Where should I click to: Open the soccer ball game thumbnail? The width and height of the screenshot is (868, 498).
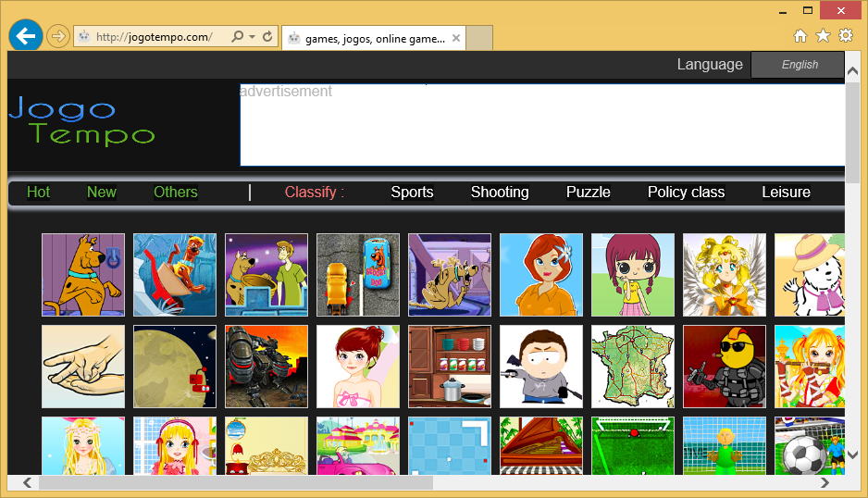(810, 446)
